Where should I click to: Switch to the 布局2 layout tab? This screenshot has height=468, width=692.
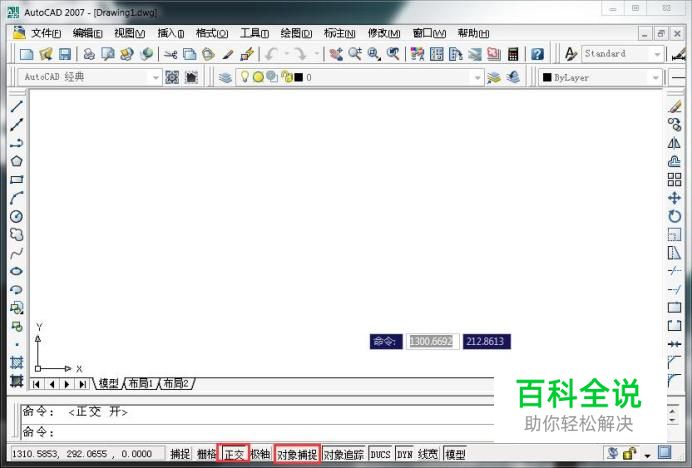coord(176,383)
